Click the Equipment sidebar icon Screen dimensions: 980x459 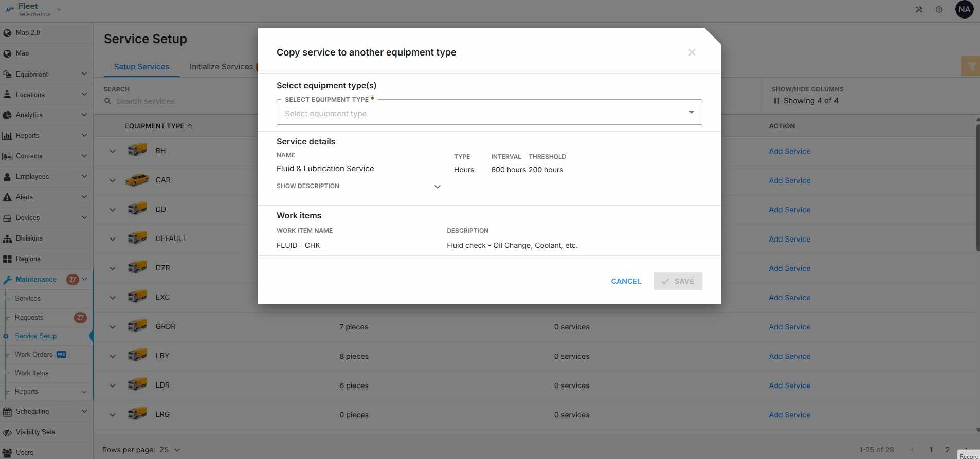pyautogui.click(x=7, y=74)
